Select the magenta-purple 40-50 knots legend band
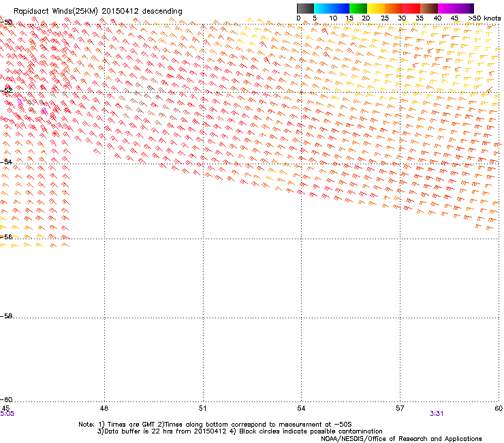 pyautogui.click(x=456, y=8)
